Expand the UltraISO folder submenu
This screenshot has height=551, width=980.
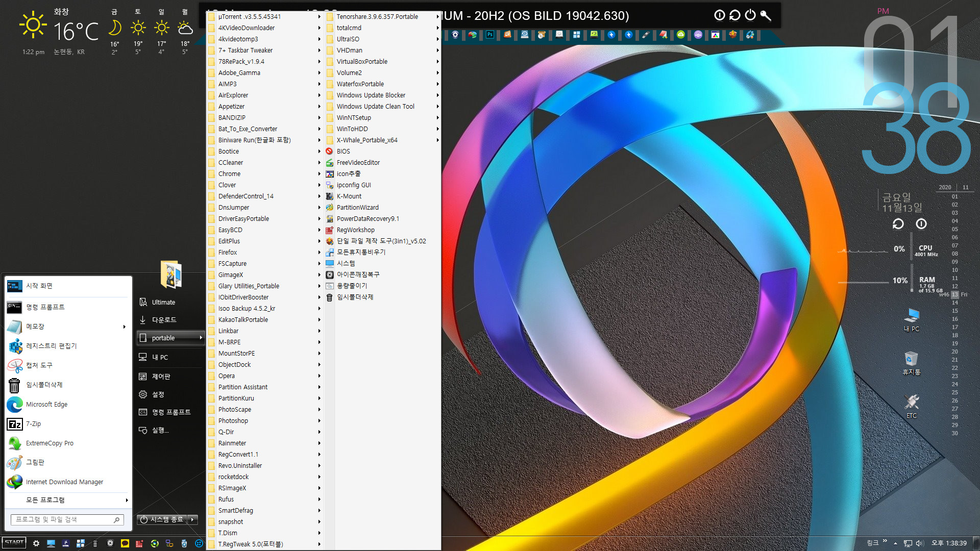tap(382, 39)
